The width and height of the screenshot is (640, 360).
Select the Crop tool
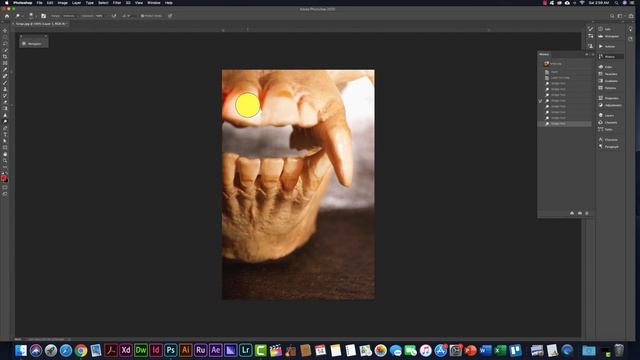pos(5,56)
